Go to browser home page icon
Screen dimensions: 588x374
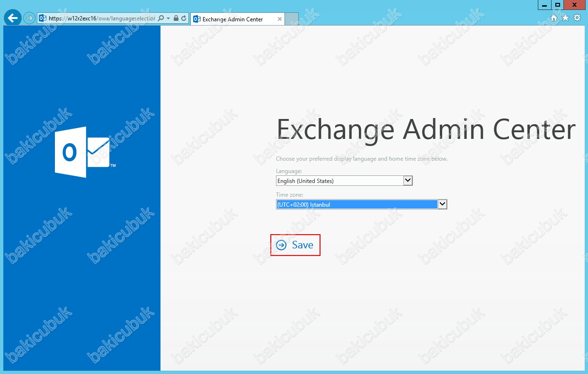[554, 18]
